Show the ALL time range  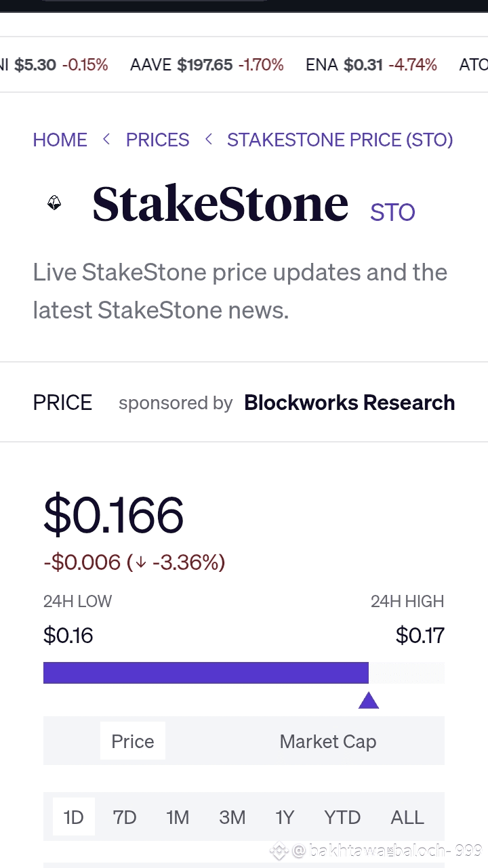point(407,817)
